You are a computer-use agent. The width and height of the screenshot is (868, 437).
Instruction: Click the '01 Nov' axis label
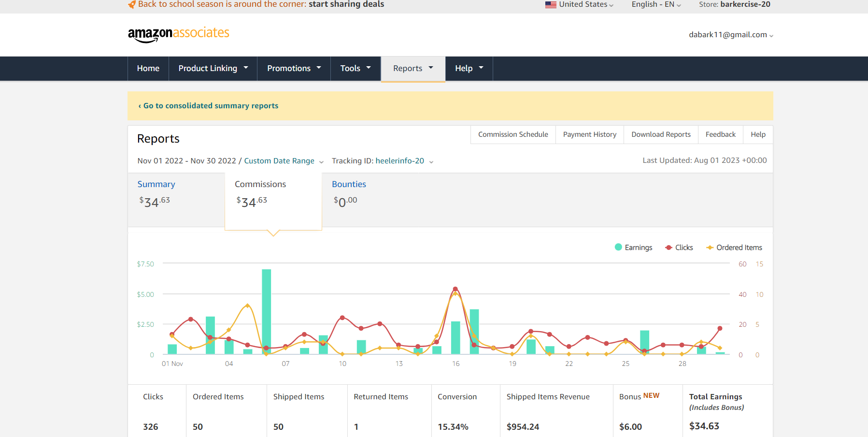172,364
